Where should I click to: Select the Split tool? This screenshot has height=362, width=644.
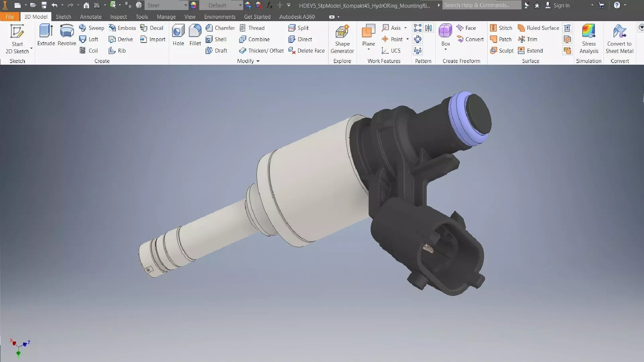pos(299,28)
